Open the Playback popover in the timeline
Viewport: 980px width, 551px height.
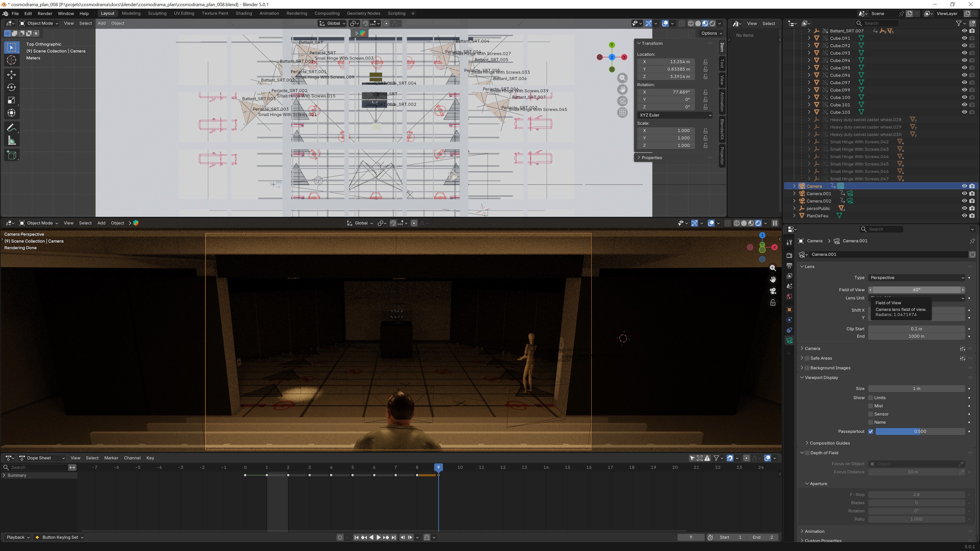click(18, 537)
